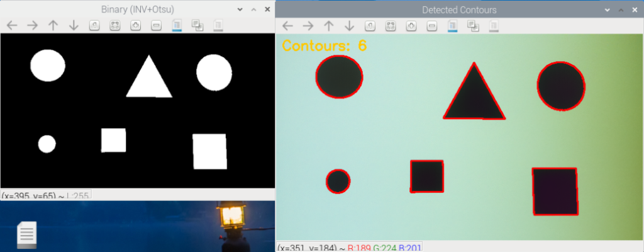The image size is (644, 252).
Task: Fit the Binary image to its window
Action: [x=114, y=25]
